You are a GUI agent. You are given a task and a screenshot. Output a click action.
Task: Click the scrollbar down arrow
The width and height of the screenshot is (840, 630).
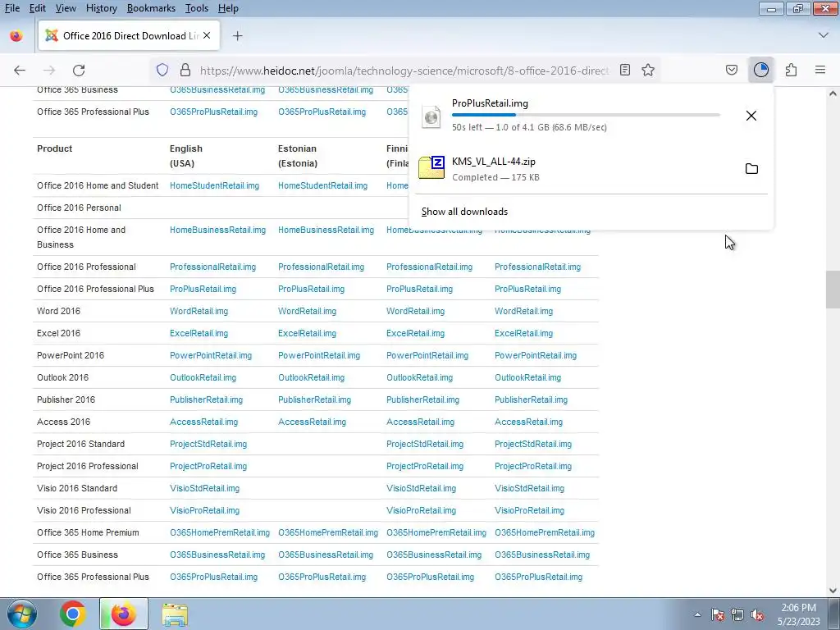pyautogui.click(x=833, y=591)
